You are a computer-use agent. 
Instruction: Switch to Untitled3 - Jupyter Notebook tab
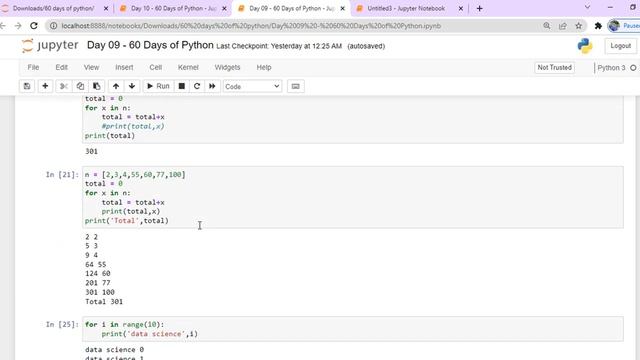(x=406, y=8)
